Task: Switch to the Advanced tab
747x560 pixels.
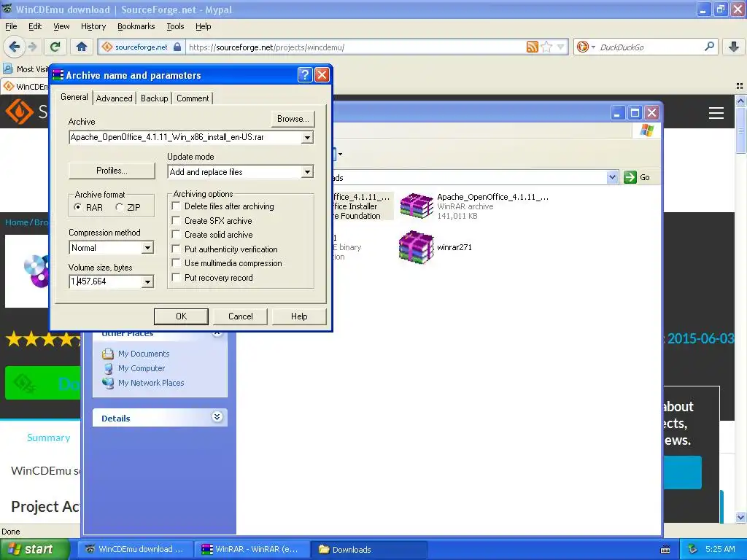Action: coord(115,98)
